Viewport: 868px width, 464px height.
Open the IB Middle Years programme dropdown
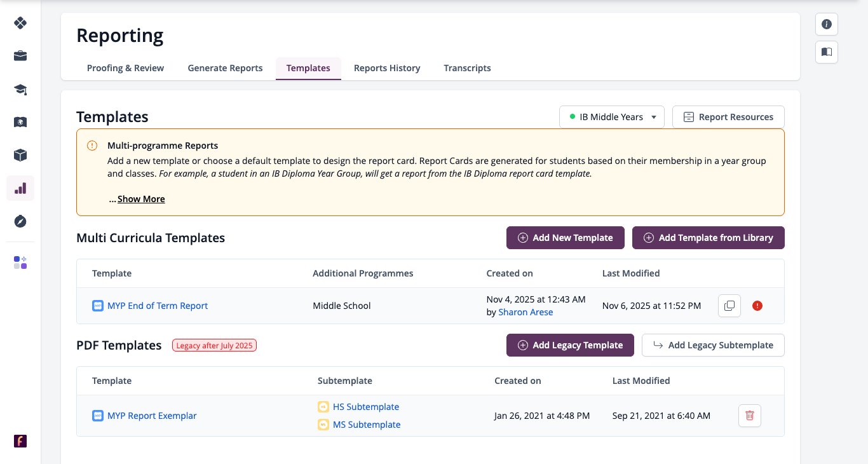(x=612, y=117)
